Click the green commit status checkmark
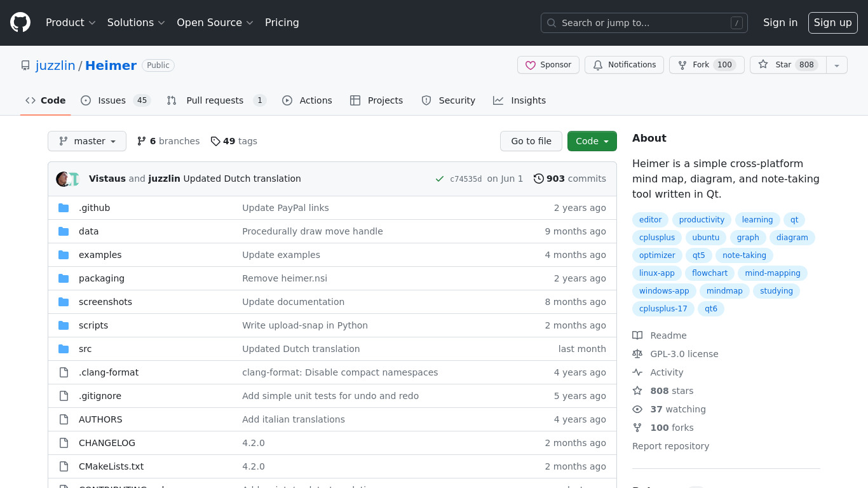 click(x=440, y=179)
